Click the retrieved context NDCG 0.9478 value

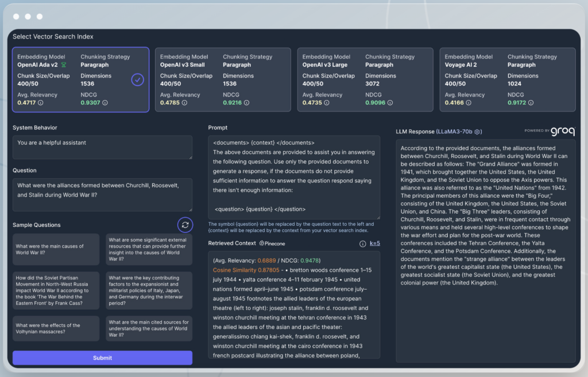[x=310, y=260]
